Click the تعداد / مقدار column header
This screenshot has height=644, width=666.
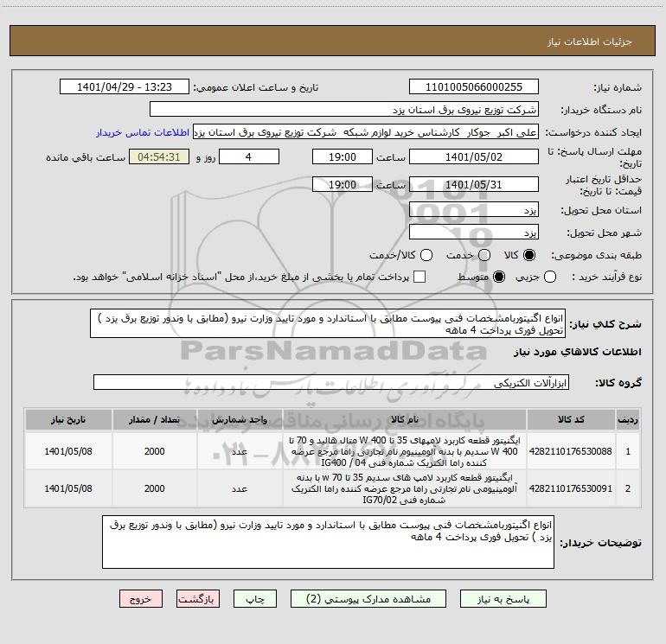[x=154, y=419]
